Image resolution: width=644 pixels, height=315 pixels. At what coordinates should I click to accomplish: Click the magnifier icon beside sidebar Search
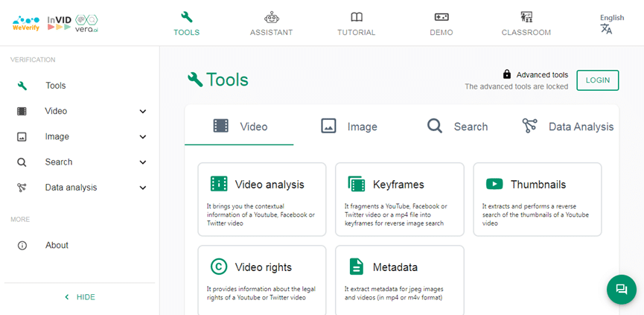[x=22, y=162]
